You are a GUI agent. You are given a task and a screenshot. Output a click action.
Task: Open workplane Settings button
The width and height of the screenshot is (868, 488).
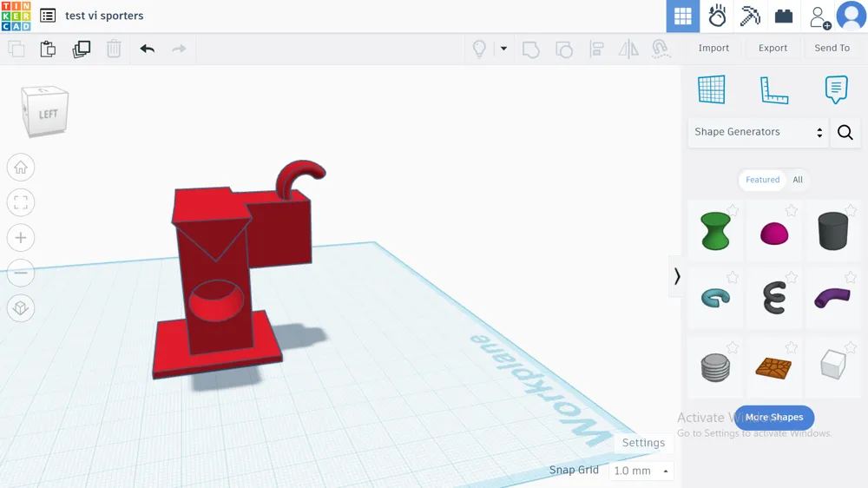click(643, 443)
